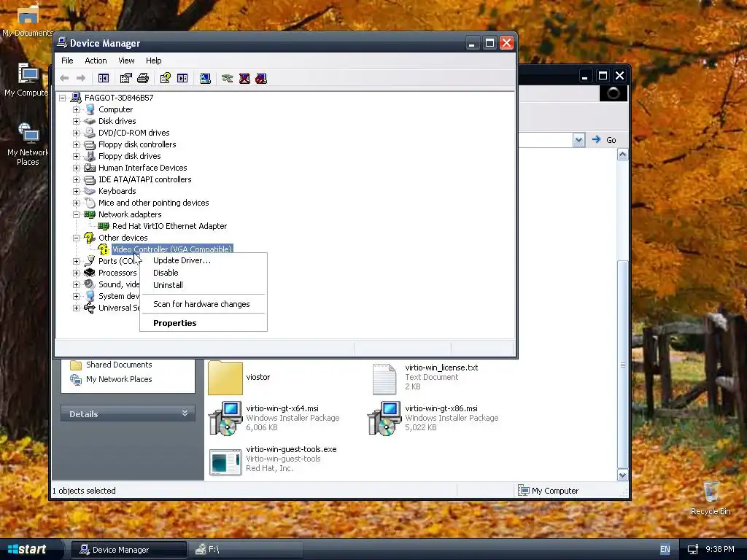The image size is (747, 560).
Task: Click the Red Hat VirtIO Ethernet Adapter icon
Action: pyautogui.click(x=104, y=226)
